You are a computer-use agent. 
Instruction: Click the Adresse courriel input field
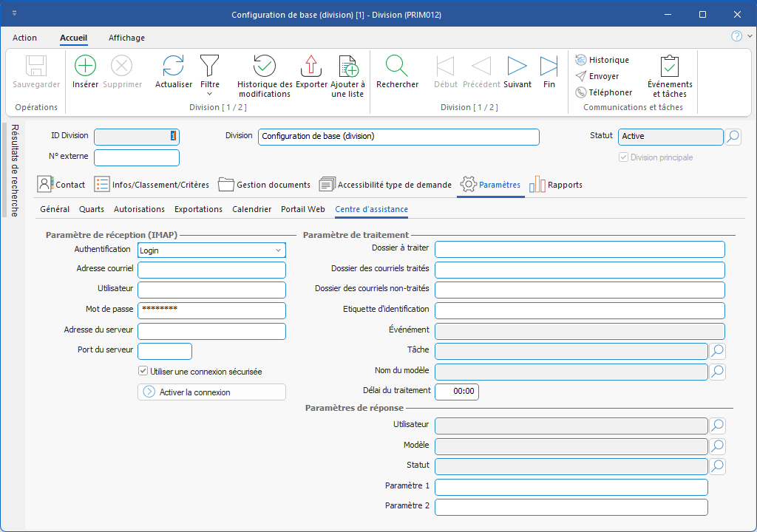(211, 270)
